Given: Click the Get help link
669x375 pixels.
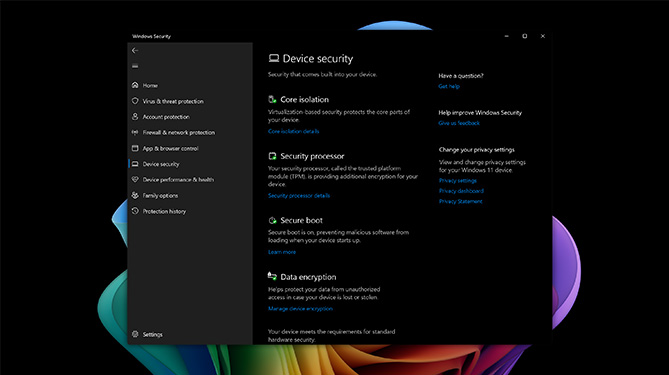Looking at the screenshot, I should pyautogui.click(x=449, y=86).
